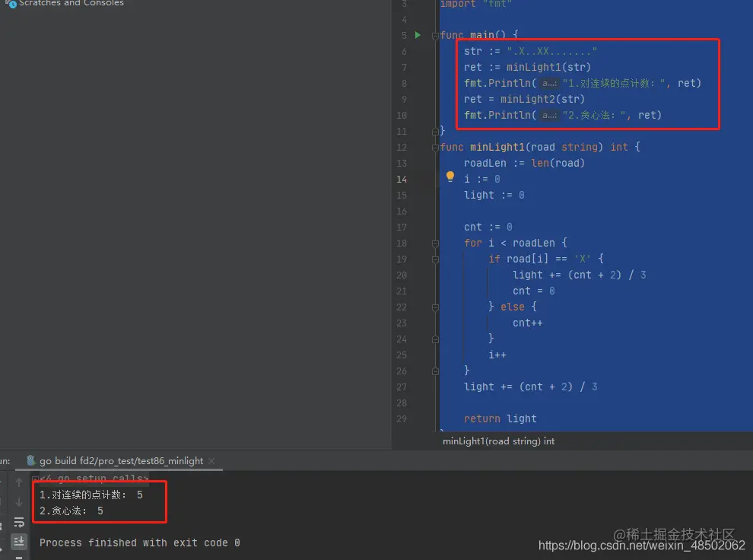Collapse the if block fold on line 19
This screenshot has width=753, height=560.
[x=435, y=259]
